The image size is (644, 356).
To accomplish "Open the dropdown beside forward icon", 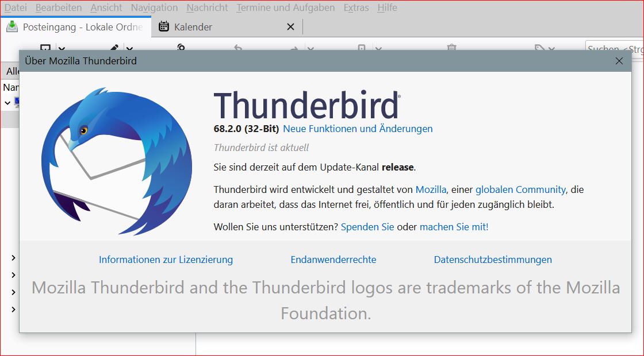I will tap(310, 48).
